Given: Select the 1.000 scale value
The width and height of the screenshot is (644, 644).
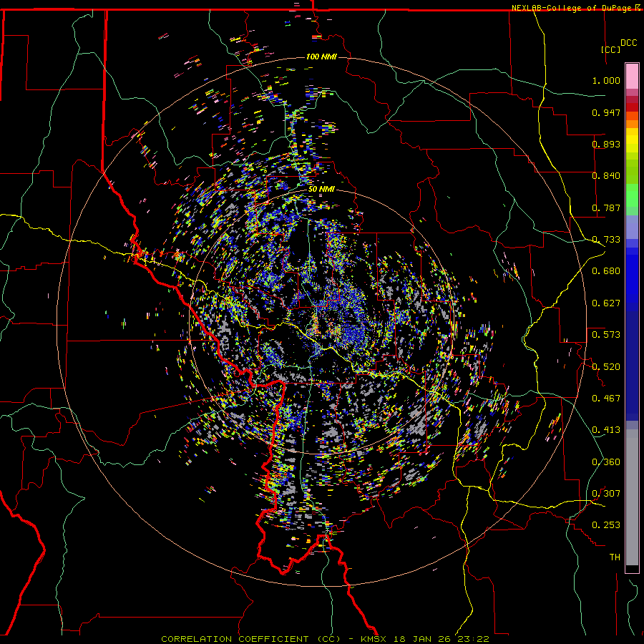Looking at the screenshot, I should pos(606,80).
